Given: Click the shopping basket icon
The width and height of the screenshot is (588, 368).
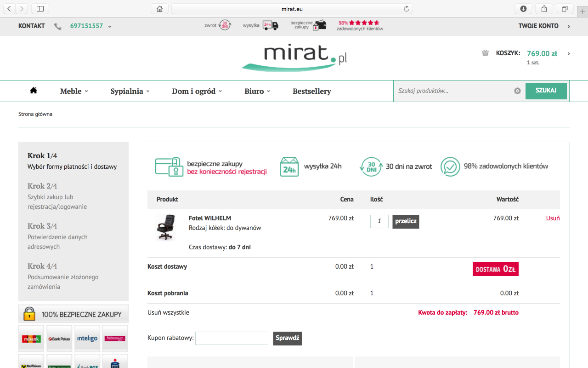Looking at the screenshot, I should [x=485, y=53].
